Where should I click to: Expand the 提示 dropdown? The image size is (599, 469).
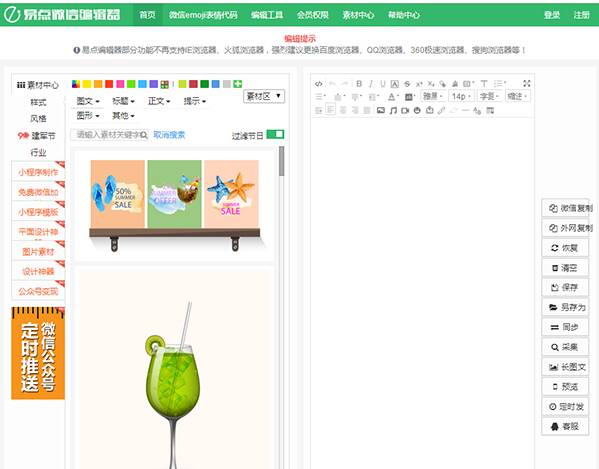[x=194, y=101]
